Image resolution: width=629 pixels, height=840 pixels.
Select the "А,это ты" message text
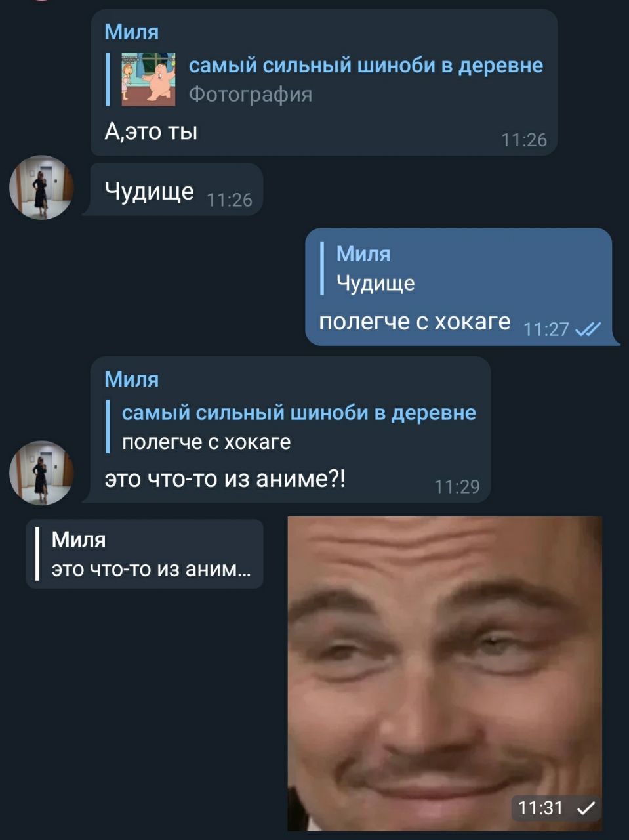[151, 131]
